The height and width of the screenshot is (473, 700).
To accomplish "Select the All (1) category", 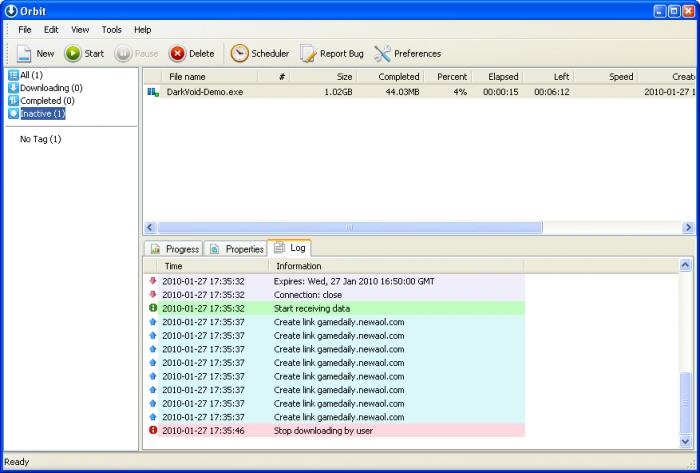I will click(31, 75).
